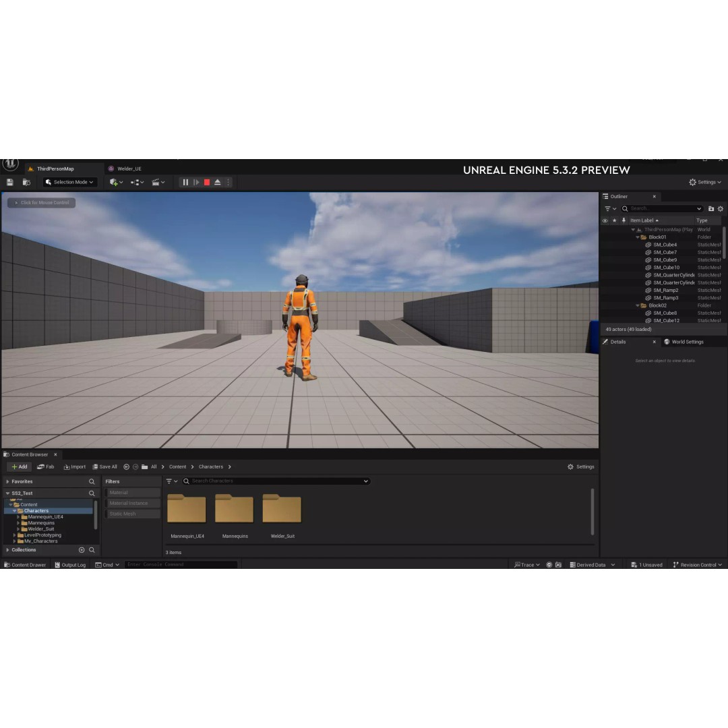Viewport: 728px width, 728px height.
Task: Collapse the SS2_Test section
Action: (x=7, y=493)
